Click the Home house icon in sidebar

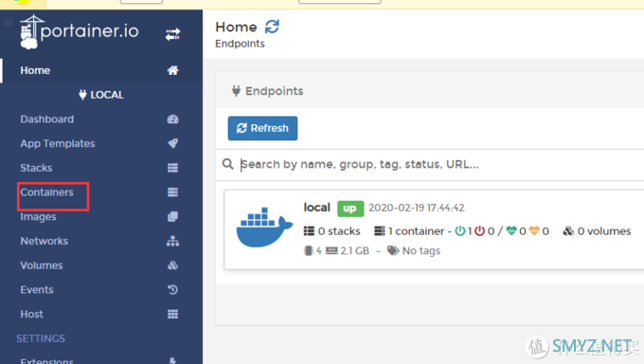click(172, 70)
